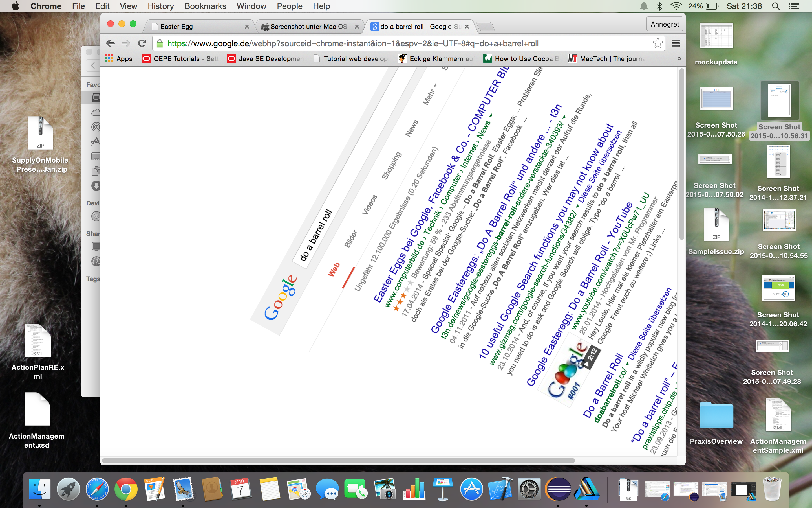Click the Wi-Fi status icon
Viewport: 812px width, 508px height.
pyautogui.click(x=676, y=6)
